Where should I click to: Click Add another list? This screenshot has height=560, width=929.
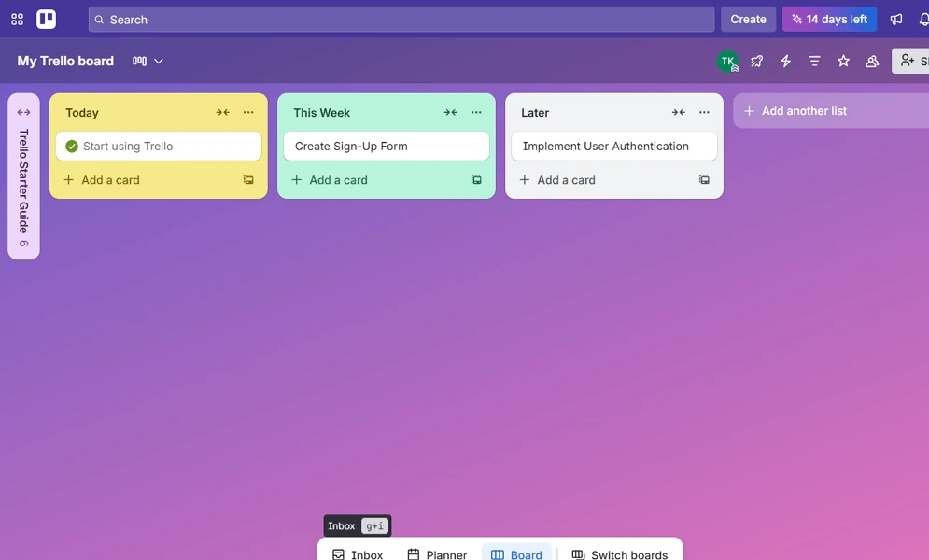[x=831, y=111]
